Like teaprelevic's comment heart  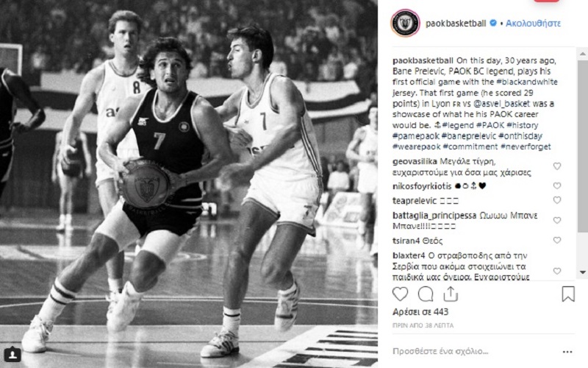pos(557,200)
